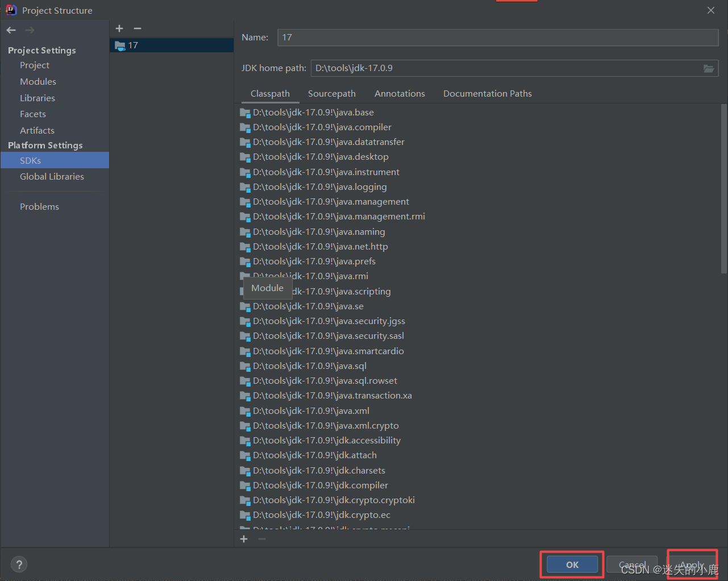
Task: Select the jdk.accessibility classpath row
Action: pyautogui.click(x=477, y=441)
